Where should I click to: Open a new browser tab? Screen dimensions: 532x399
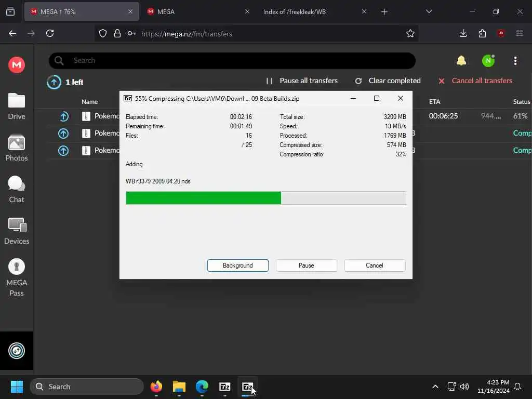pyautogui.click(x=384, y=12)
